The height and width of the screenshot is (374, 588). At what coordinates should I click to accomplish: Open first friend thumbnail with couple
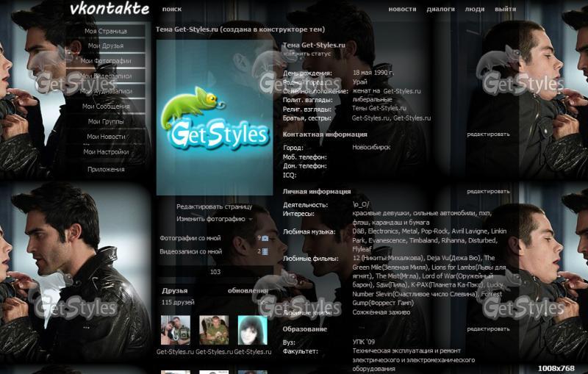[x=175, y=330]
